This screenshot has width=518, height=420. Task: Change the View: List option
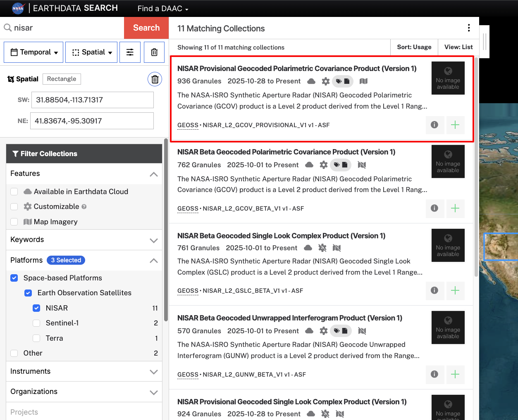click(x=458, y=47)
